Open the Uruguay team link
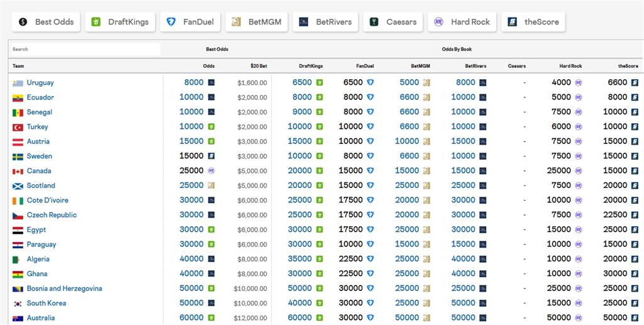The width and height of the screenshot is (644, 325). click(x=40, y=82)
